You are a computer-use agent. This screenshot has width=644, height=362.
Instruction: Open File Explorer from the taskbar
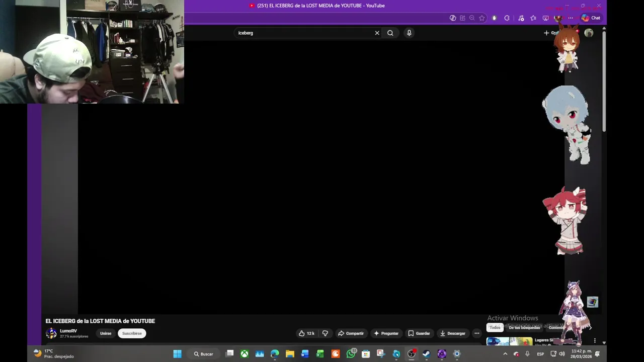coord(290,354)
